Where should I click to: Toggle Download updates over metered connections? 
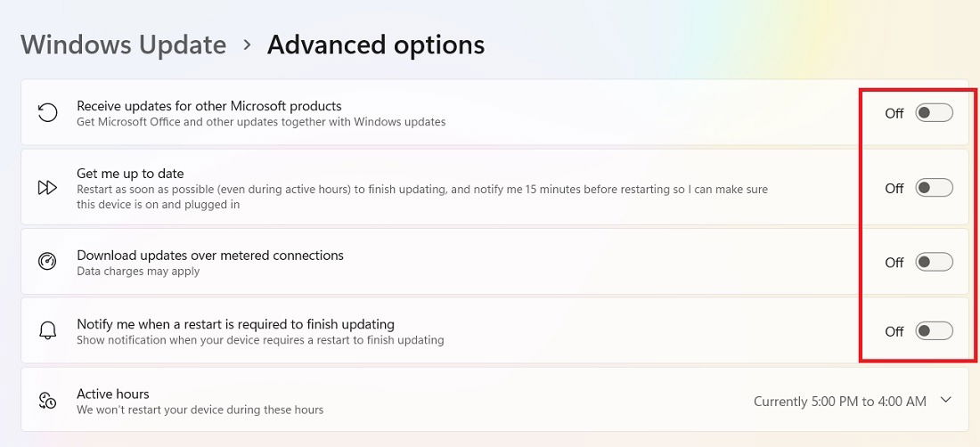(934, 262)
